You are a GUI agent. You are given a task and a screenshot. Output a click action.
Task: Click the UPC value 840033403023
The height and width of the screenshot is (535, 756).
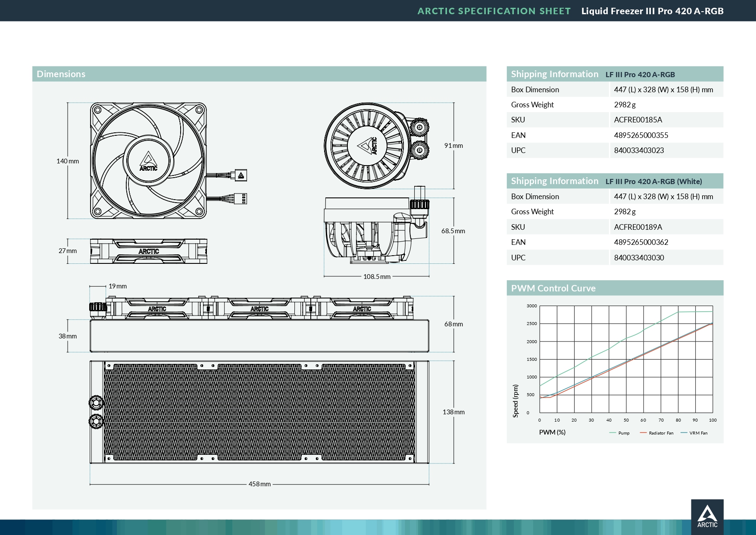click(x=639, y=150)
